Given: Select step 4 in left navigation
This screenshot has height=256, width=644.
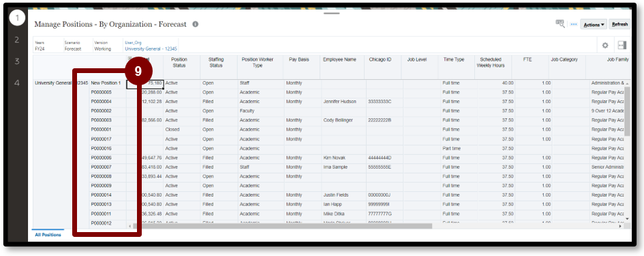Looking at the screenshot, I should click(17, 83).
